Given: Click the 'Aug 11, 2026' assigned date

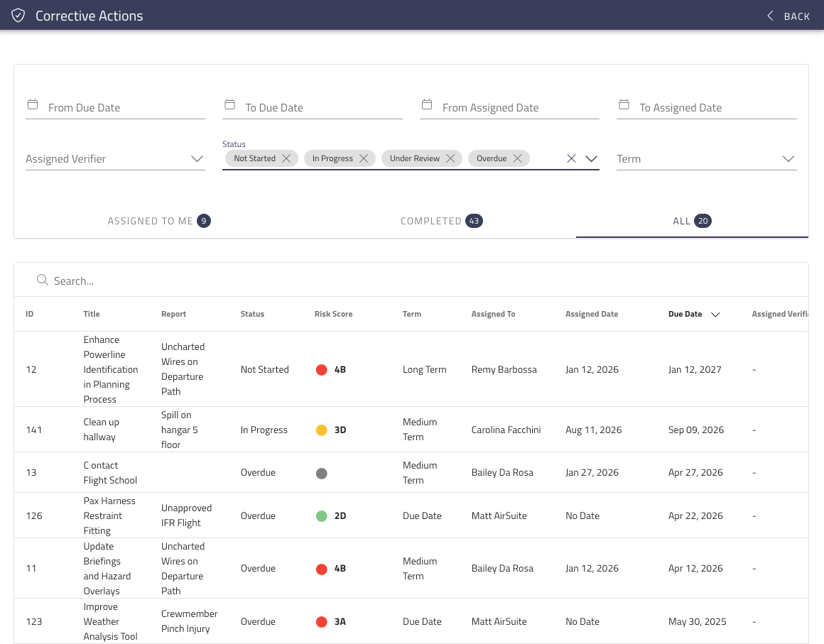Looking at the screenshot, I should [x=593, y=430].
